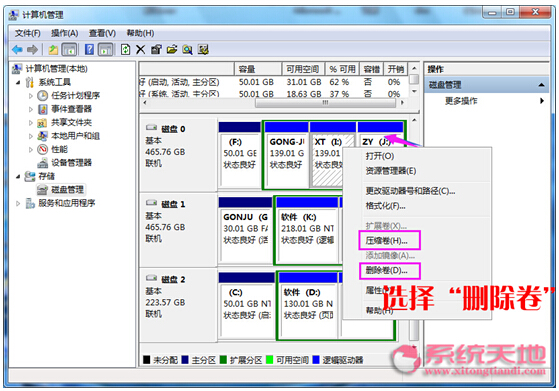
Task: Expand the 性能 node arrow
Action: tap(31, 150)
